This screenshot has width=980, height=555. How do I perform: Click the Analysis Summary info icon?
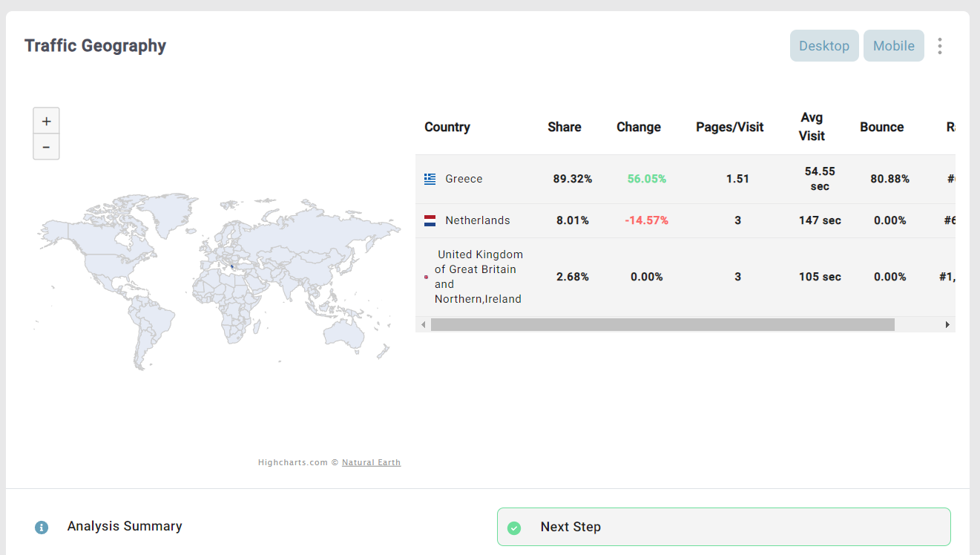(x=42, y=528)
